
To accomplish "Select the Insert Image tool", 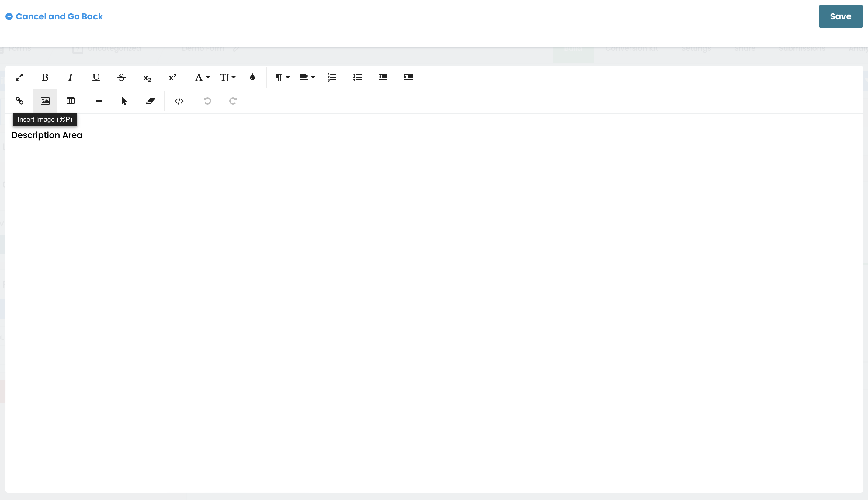I will (45, 101).
